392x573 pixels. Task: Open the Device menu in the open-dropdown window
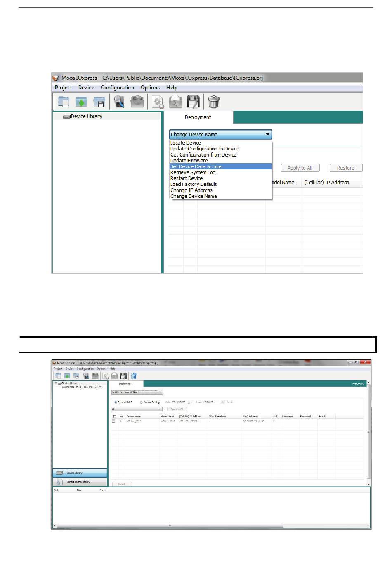click(x=86, y=88)
